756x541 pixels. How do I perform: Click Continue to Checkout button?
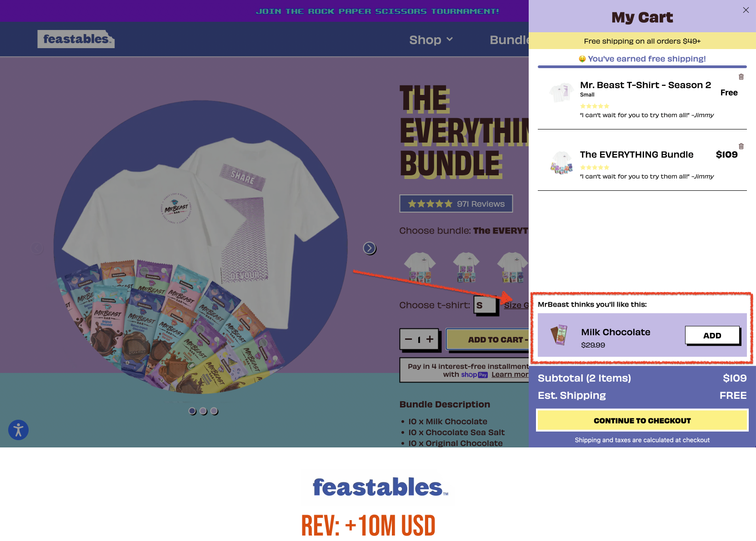(642, 421)
